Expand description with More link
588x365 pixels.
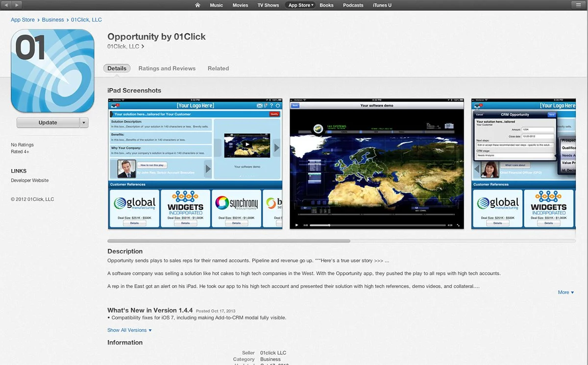point(565,292)
